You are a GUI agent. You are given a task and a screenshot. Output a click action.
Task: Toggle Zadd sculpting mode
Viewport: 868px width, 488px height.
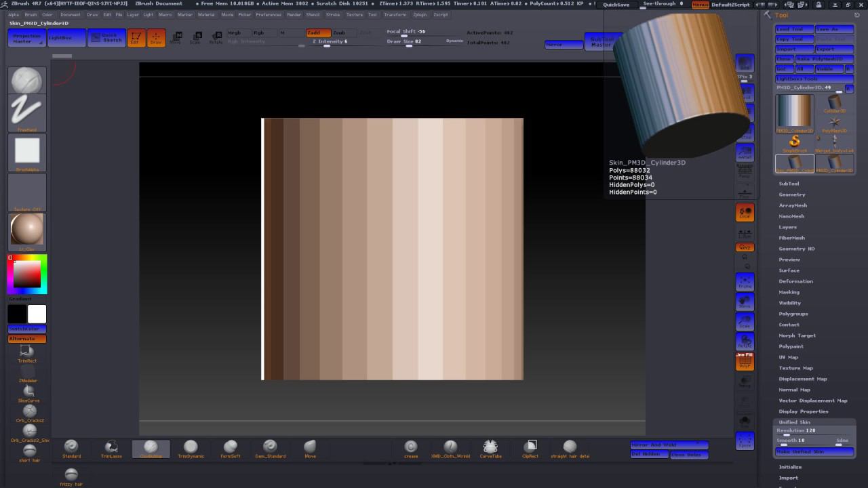318,33
